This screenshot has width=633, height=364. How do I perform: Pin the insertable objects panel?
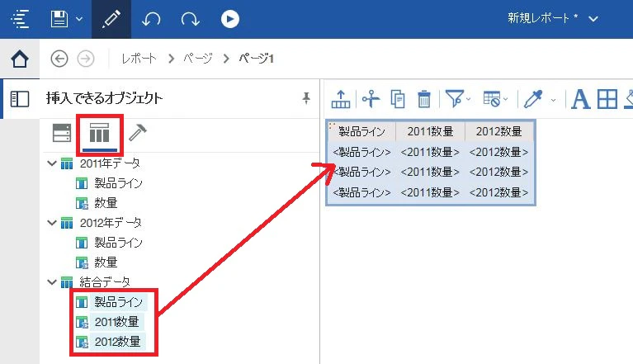(x=306, y=97)
